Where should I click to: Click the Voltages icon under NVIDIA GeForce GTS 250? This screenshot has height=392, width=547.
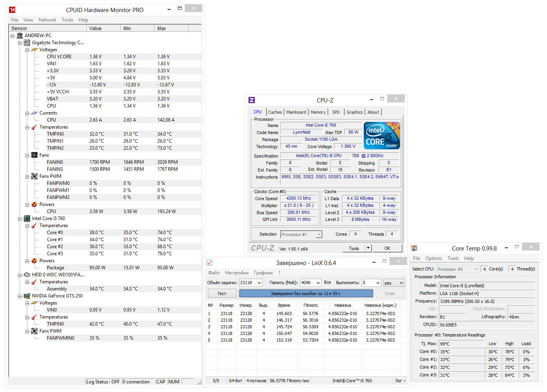click(x=34, y=303)
